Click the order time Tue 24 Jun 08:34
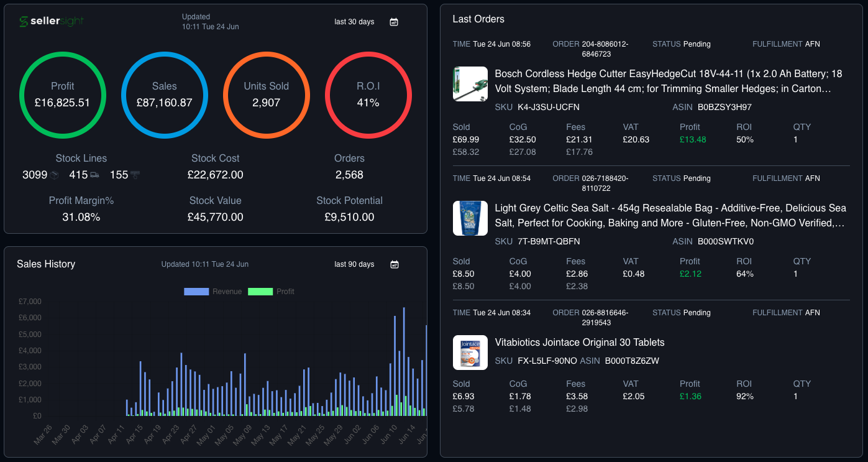 coord(501,313)
